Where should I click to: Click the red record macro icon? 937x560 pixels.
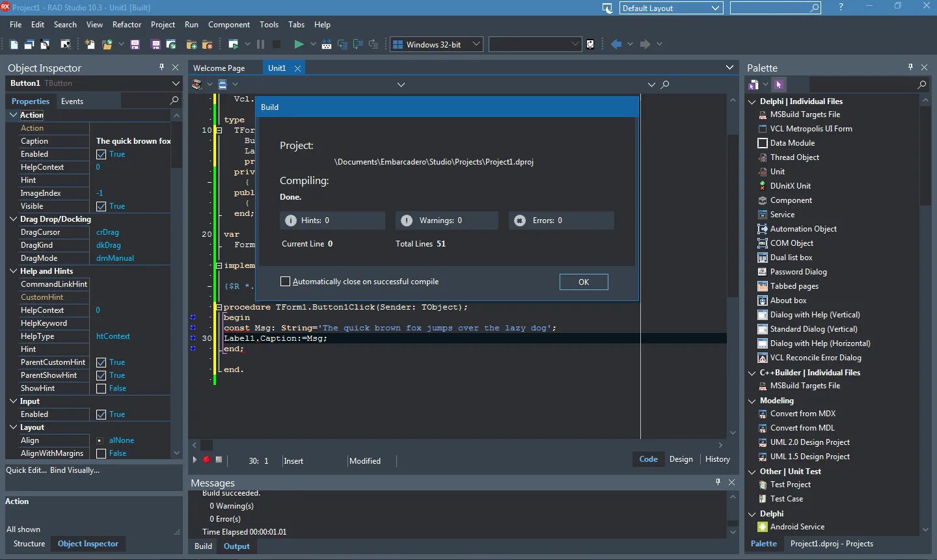click(206, 460)
